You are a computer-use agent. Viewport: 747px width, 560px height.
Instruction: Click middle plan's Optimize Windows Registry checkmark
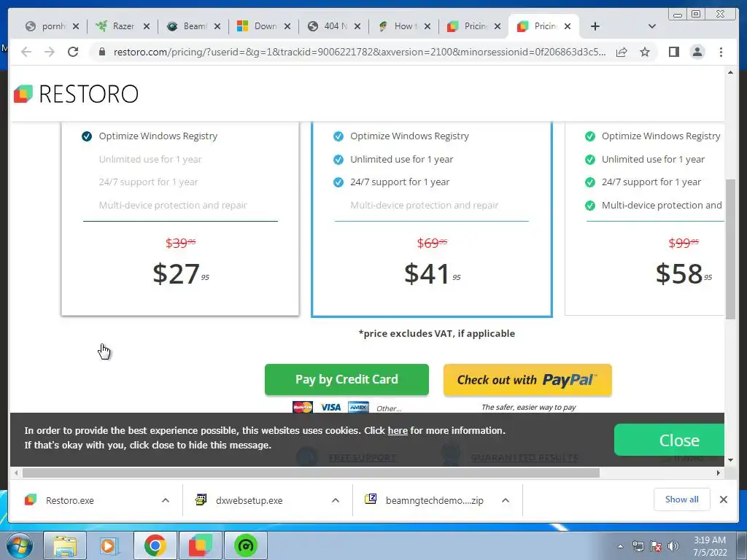coord(338,136)
